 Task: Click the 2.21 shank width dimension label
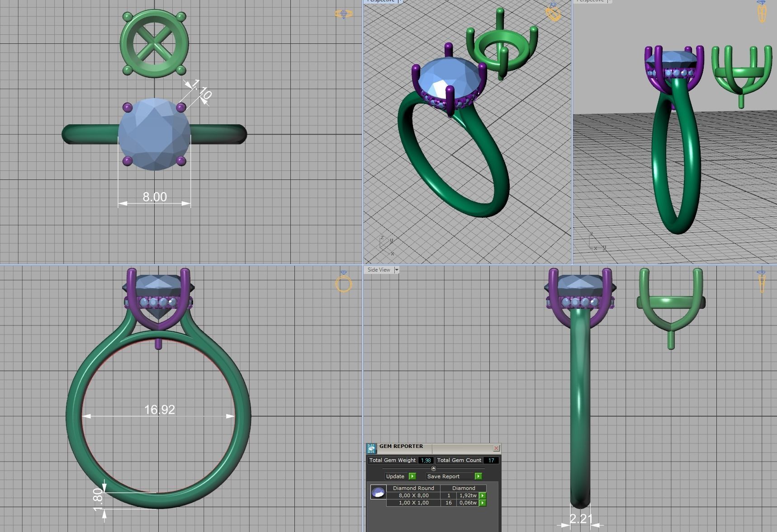581,519
